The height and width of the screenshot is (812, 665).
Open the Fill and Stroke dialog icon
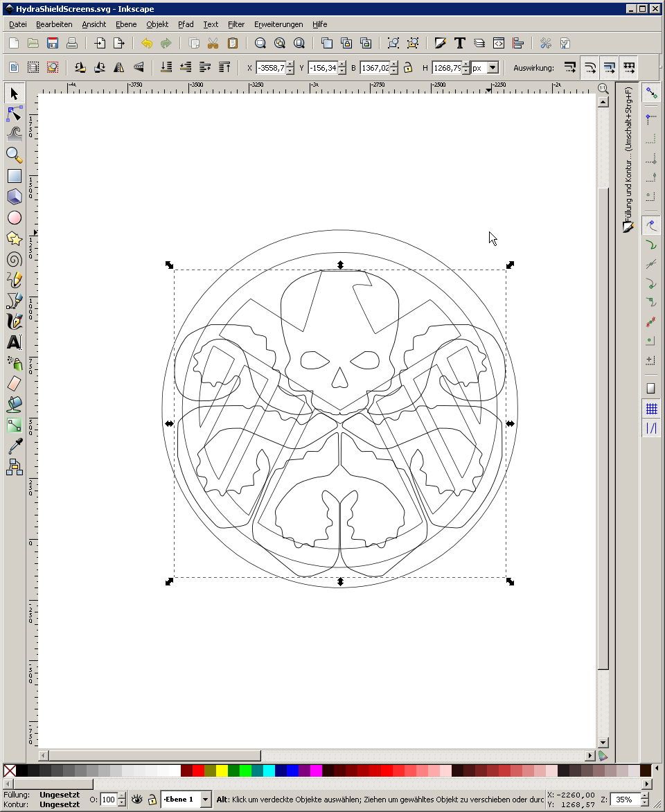(x=441, y=43)
